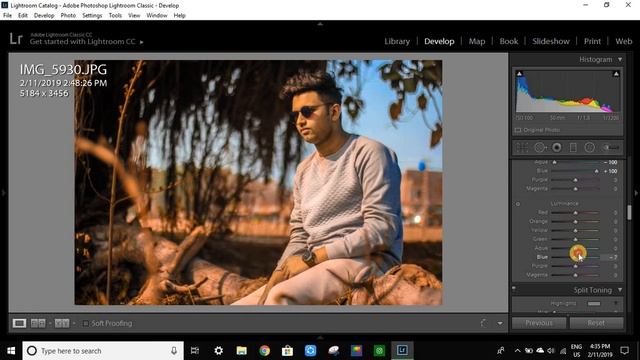Click the Lightroom Lr logo identity plate
640x360 pixels.
click(x=16, y=39)
